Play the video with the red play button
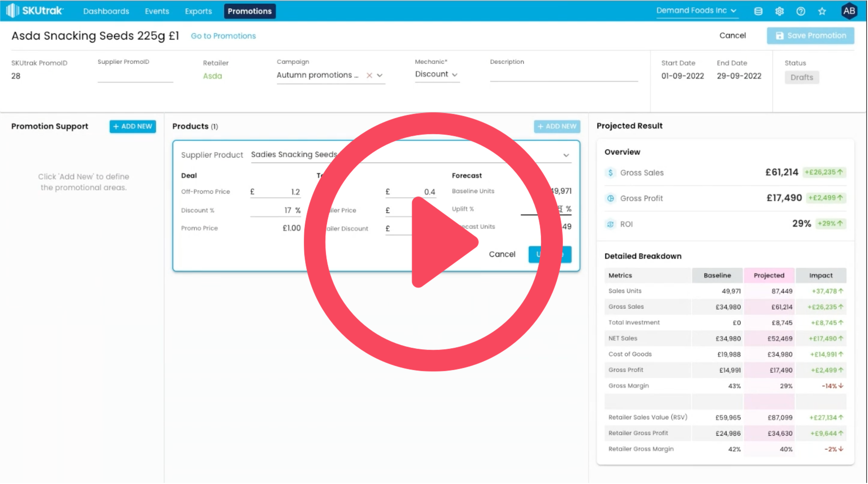The width and height of the screenshot is (868, 484). [x=433, y=242]
